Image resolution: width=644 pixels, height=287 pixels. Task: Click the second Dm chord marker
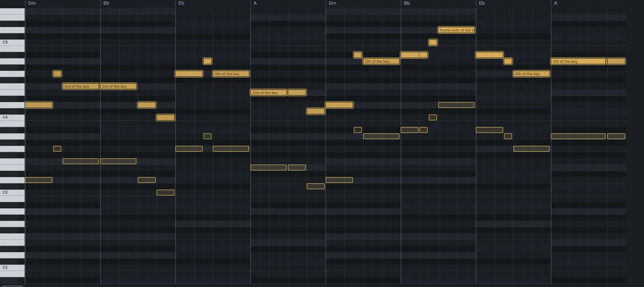(x=332, y=3)
